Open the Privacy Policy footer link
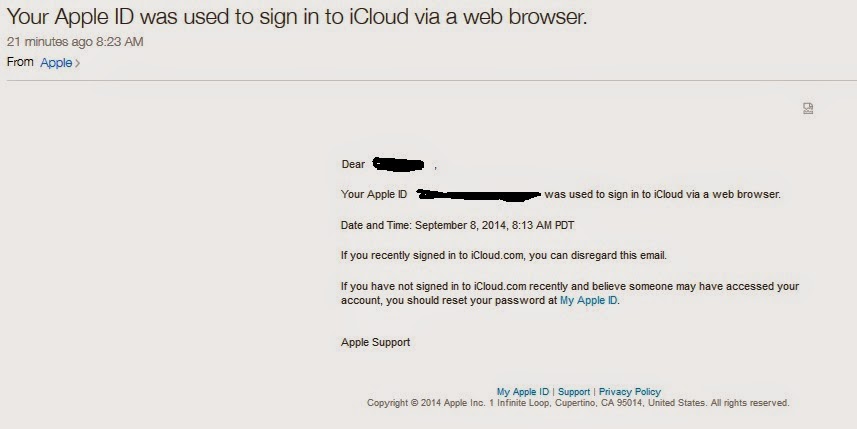This screenshot has width=857, height=429. pos(630,392)
